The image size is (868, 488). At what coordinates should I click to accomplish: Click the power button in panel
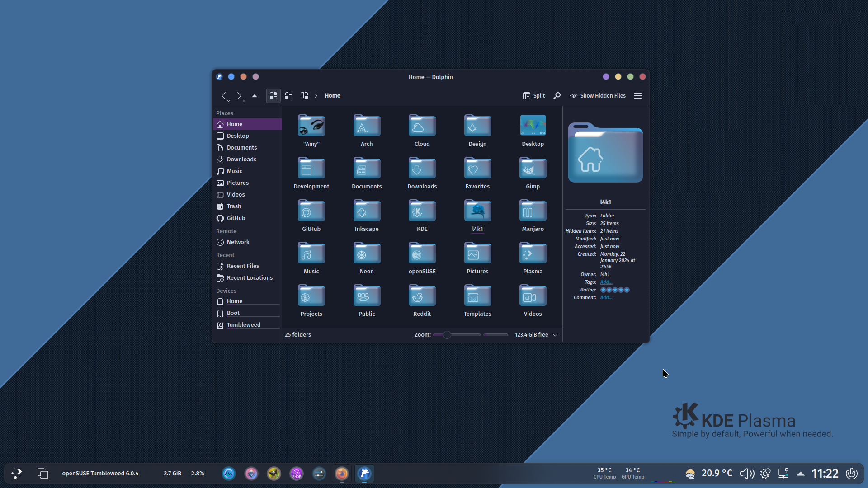[852, 474]
